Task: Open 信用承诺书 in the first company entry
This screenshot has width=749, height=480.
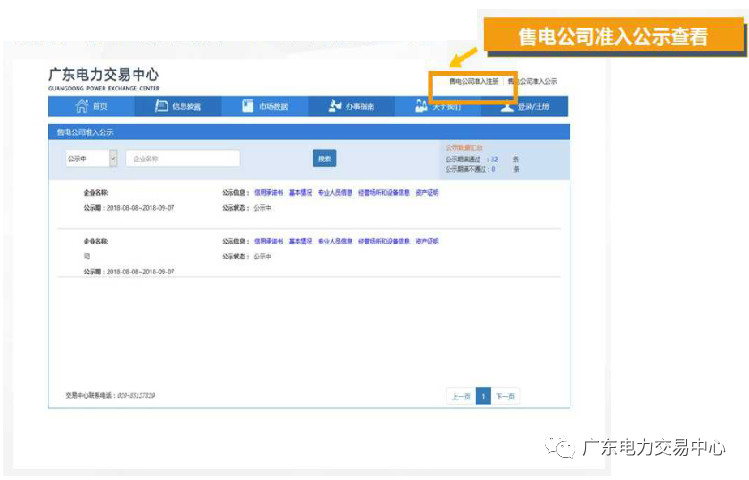Action: click(268, 192)
